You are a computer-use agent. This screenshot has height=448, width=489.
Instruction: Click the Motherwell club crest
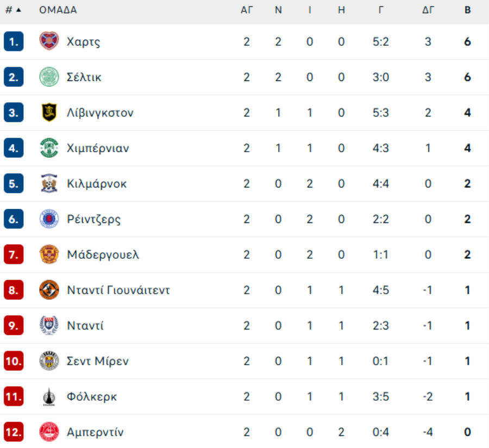(49, 254)
